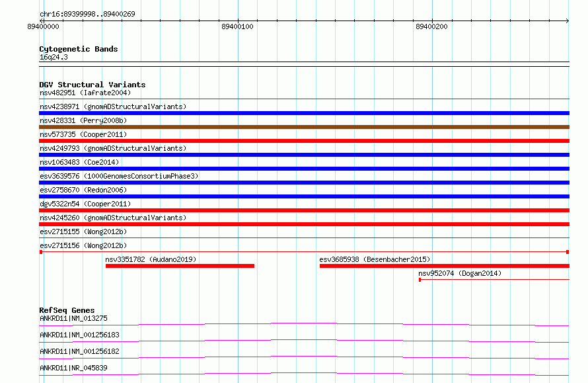The width and height of the screenshot is (588, 383).
Task: Click the blue bar of nsv4249793
Action: tap(304, 155)
